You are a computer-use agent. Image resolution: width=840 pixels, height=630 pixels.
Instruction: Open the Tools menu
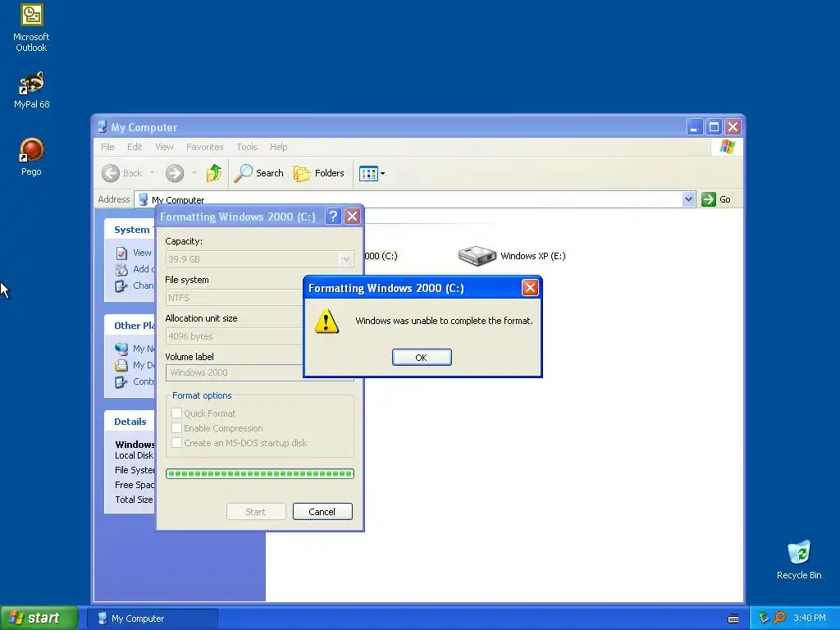click(x=247, y=147)
